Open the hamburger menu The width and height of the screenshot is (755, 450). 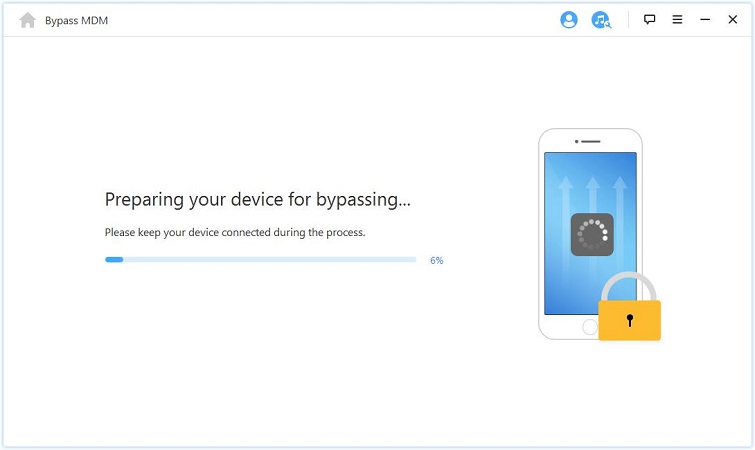point(677,19)
